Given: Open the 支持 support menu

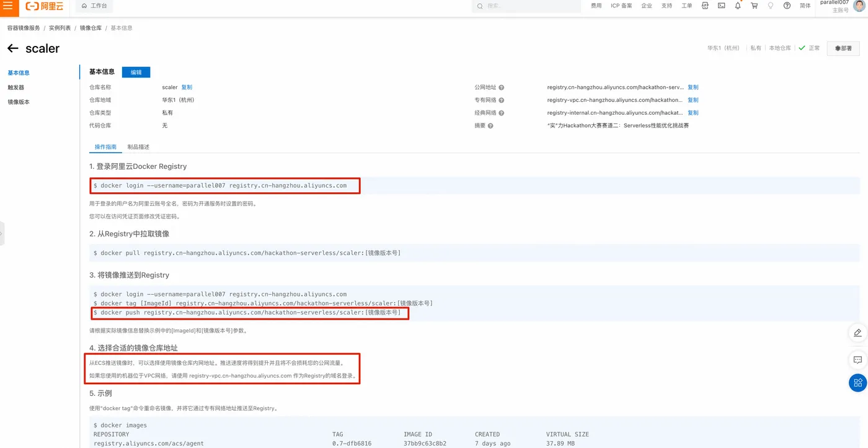Looking at the screenshot, I should click(666, 6).
